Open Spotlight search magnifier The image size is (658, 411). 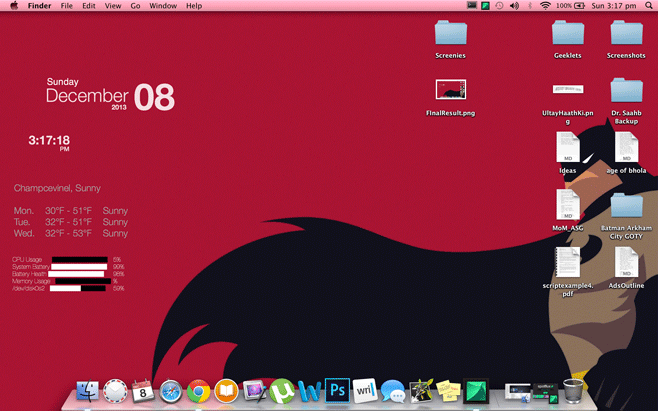pos(648,6)
